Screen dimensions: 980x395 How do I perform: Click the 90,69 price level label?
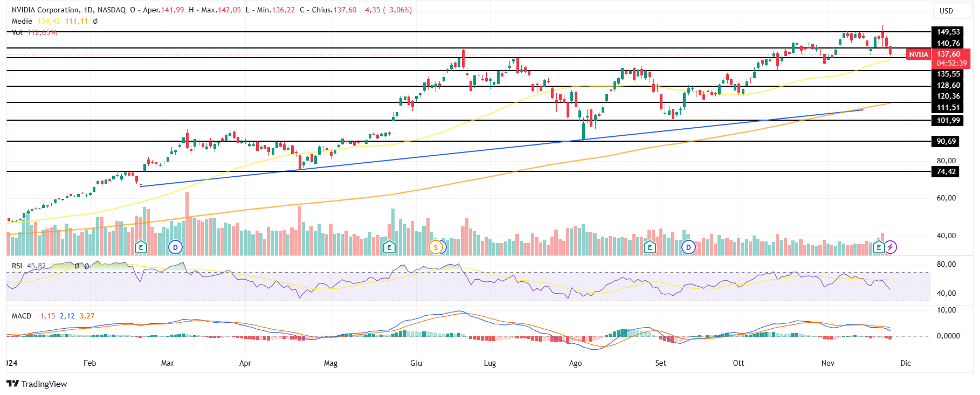(x=946, y=141)
